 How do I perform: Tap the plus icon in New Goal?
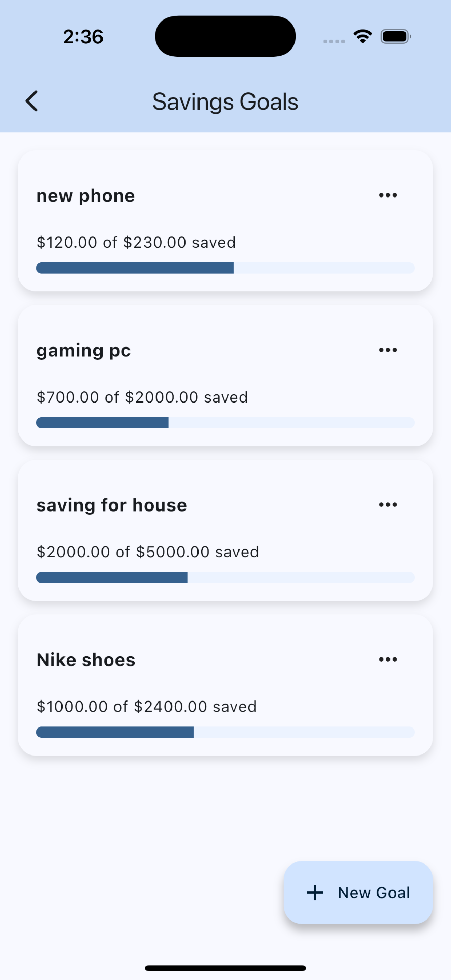[315, 893]
